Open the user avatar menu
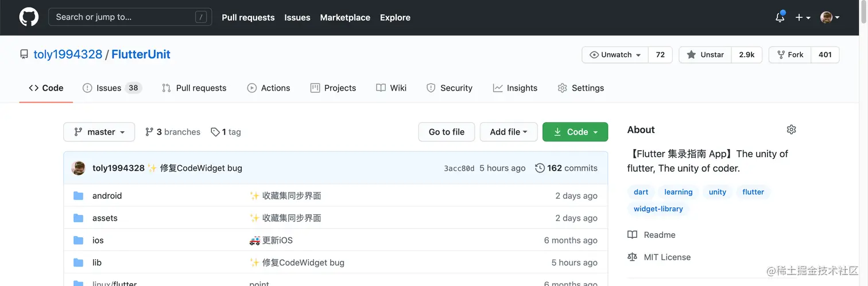This screenshot has height=286, width=868. point(830,18)
